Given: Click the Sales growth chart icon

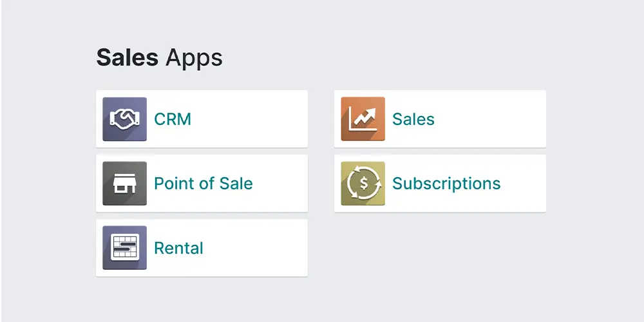Looking at the screenshot, I should [363, 119].
